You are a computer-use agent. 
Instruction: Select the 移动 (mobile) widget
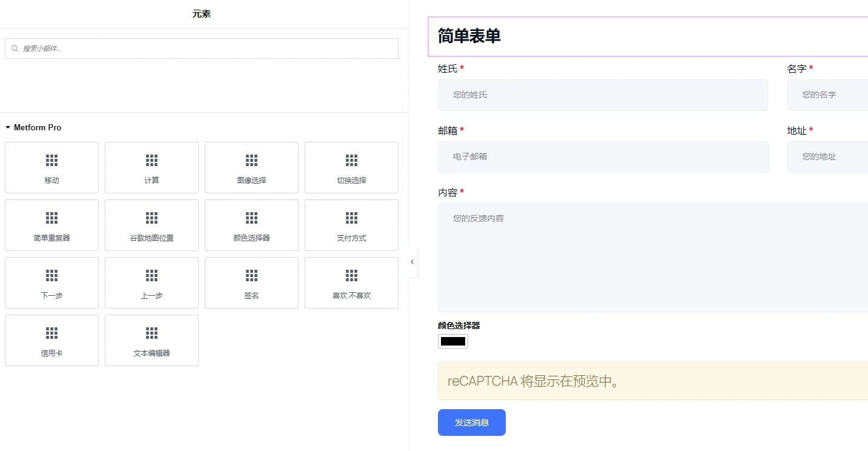[51, 167]
